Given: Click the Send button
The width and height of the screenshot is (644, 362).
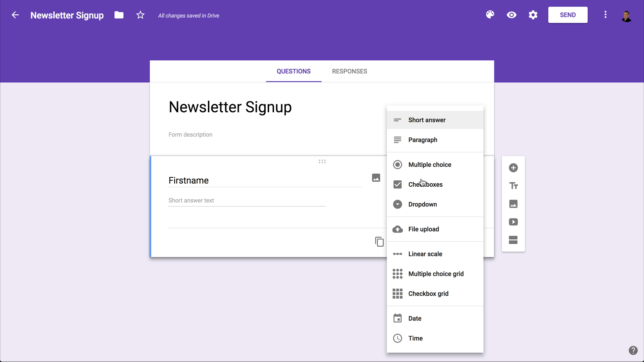Looking at the screenshot, I should [568, 15].
